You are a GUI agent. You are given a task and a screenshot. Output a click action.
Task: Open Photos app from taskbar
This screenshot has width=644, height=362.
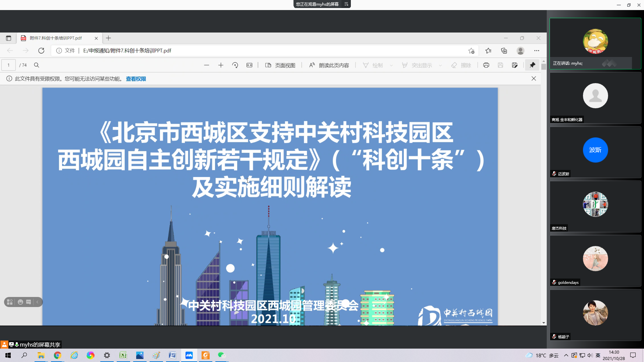pyautogui.click(x=140, y=355)
